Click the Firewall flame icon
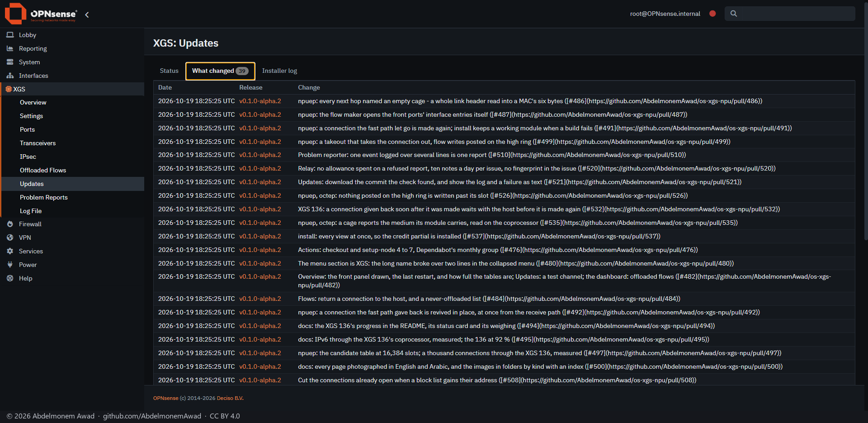Image resolution: width=868 pixels, height=423 pixels. pos(10,224)
